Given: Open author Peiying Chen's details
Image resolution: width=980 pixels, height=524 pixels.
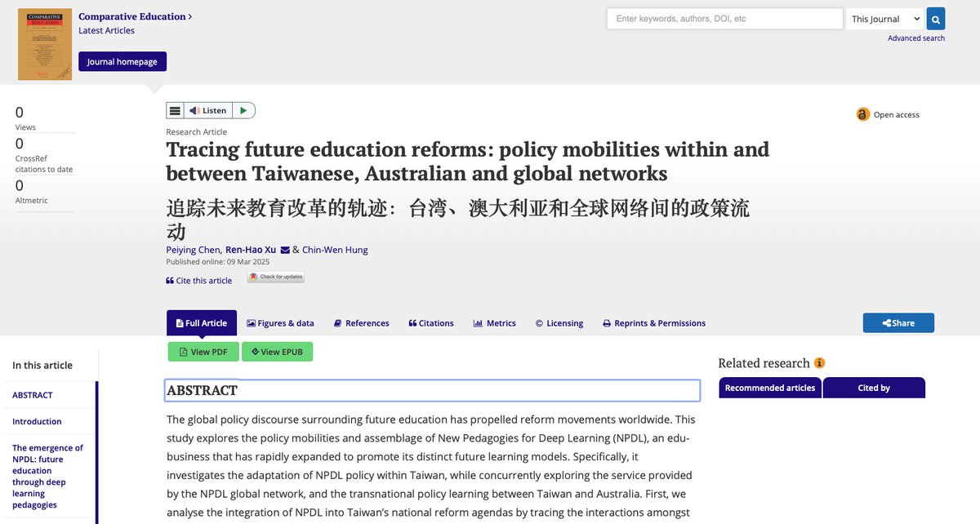Looking at the screenshot, I should coord(193,250).
